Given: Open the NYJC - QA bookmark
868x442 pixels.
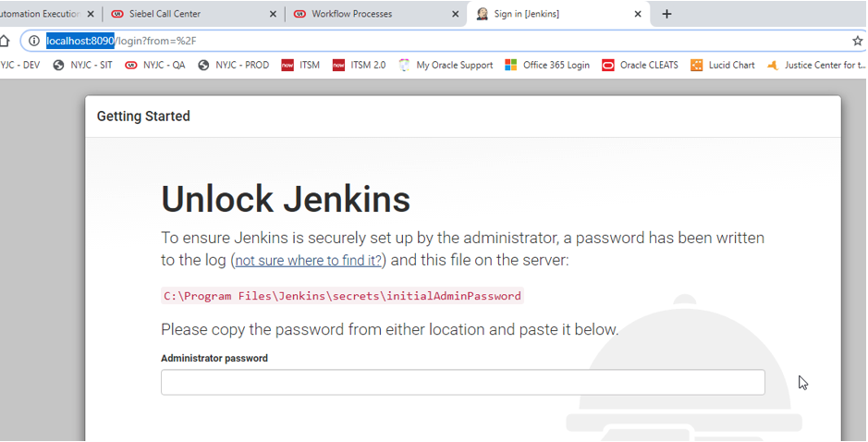Looking at the screenshot, I should click(155, 65).
